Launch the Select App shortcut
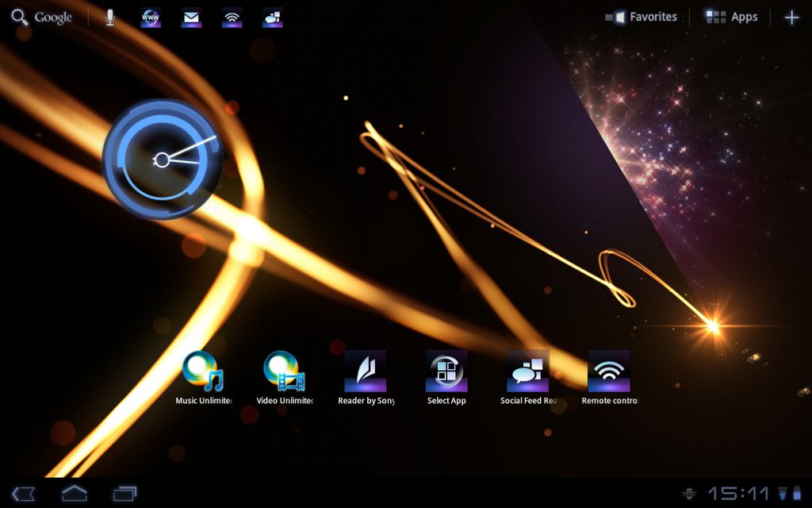 (446, 371)
